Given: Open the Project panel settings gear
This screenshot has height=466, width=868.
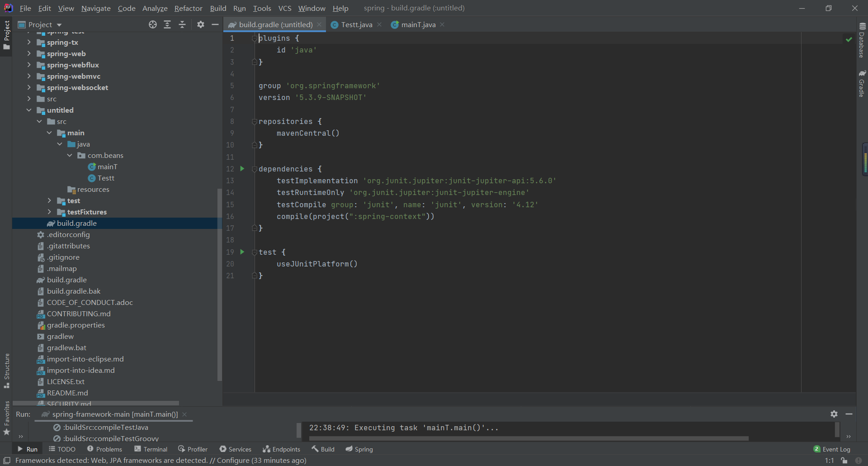Looking at the screenshot, I should coord(201,24).
